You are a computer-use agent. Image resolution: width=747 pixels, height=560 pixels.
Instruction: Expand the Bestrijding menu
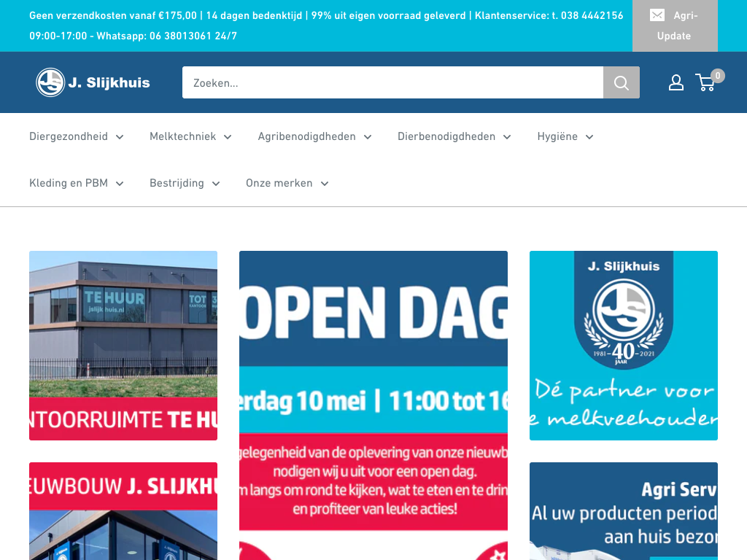(184, 183)
